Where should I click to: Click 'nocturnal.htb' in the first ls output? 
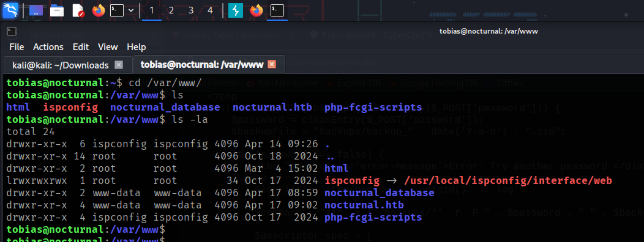pos(272,108)
